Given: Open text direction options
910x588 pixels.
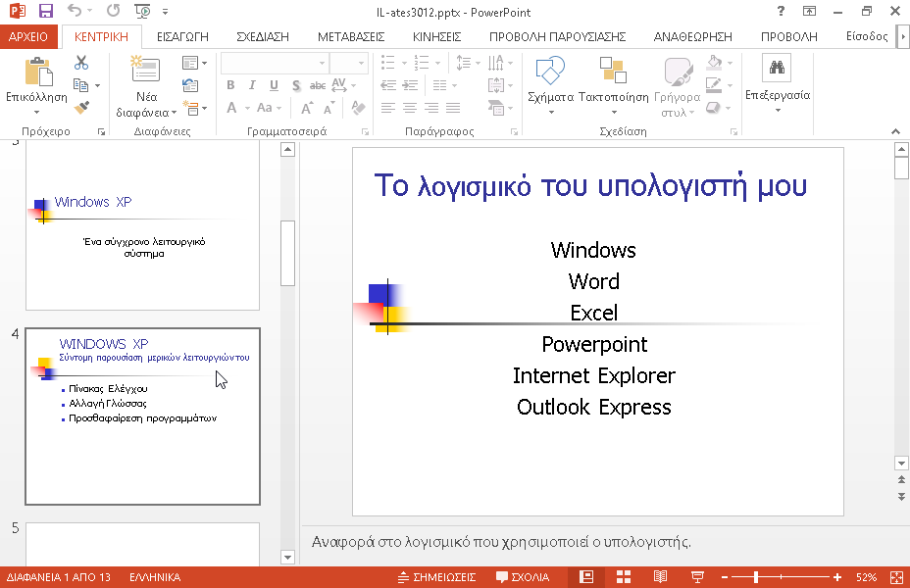Looking at the screenshot, I should tap(500, 62).
